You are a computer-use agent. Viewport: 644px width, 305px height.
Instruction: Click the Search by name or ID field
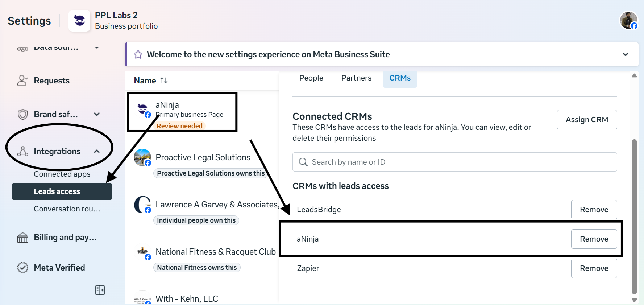tap(454, 162)
